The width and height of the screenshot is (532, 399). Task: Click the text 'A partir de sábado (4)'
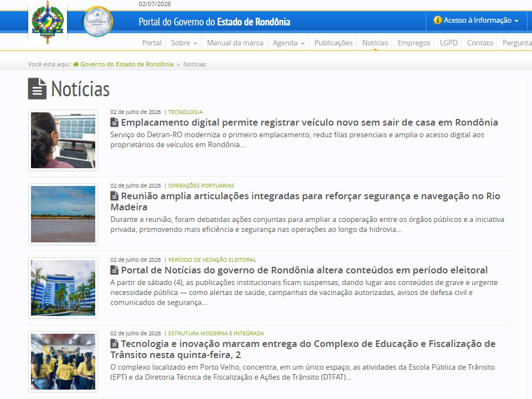(147, 282)
